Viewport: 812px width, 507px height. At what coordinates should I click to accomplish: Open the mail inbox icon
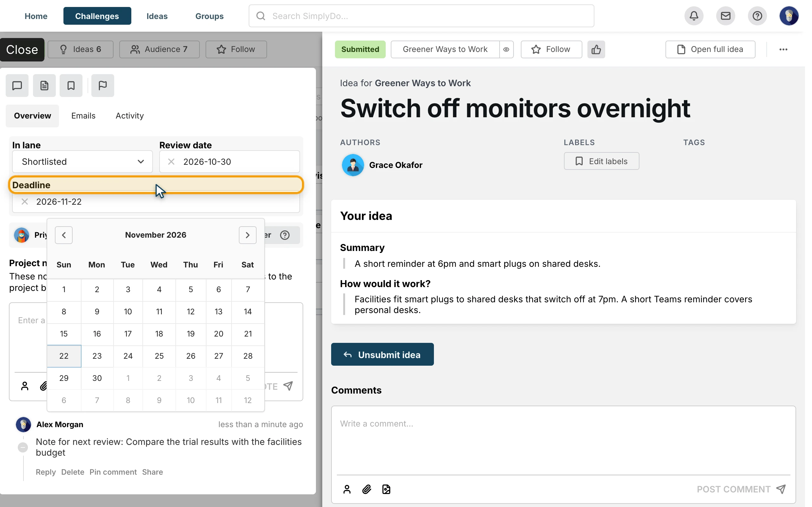pos(725,16)
